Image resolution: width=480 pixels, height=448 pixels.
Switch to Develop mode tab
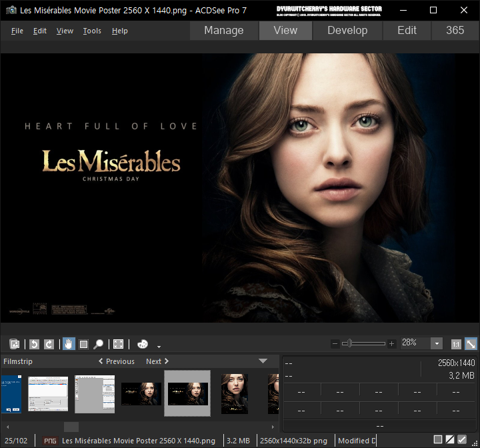point(347,30)
